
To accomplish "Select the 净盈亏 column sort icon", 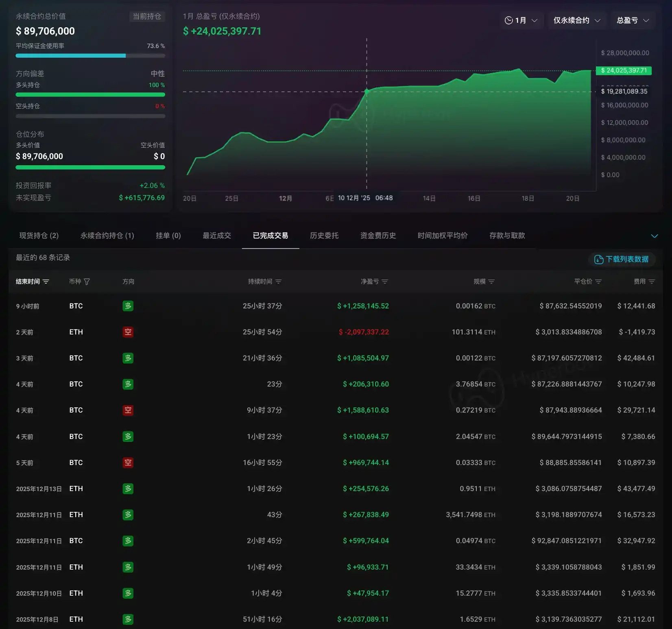I will (386, 281).
